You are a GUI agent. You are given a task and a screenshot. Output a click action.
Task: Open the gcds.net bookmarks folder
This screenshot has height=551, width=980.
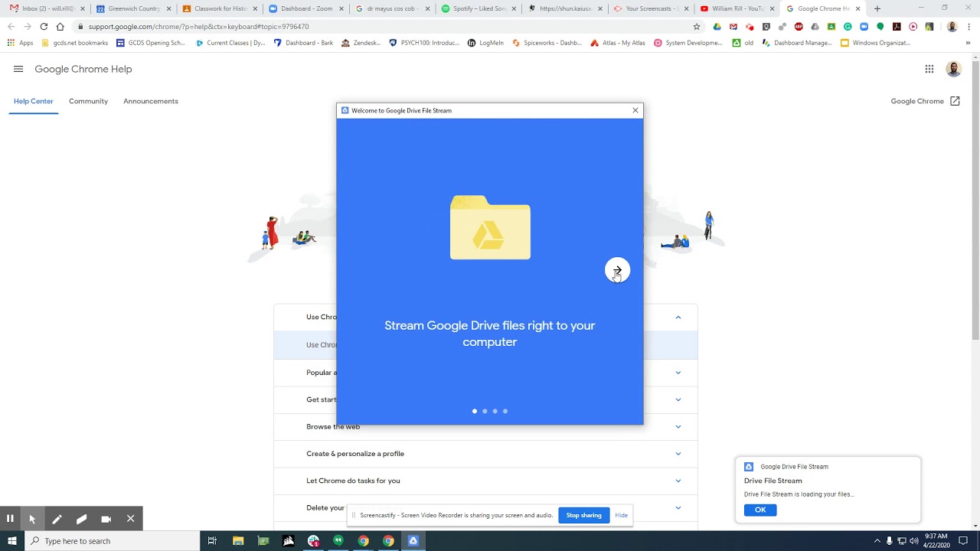coord(74,43)
